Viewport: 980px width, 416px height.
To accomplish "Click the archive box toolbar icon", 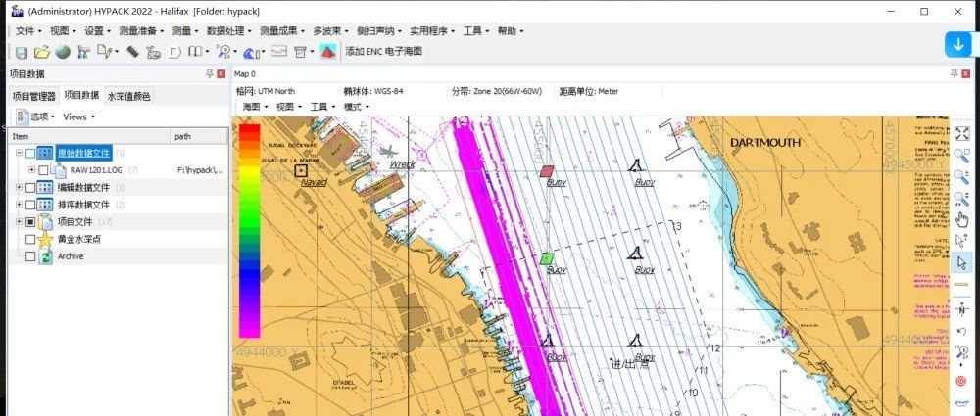I will [x=300, y=53].
